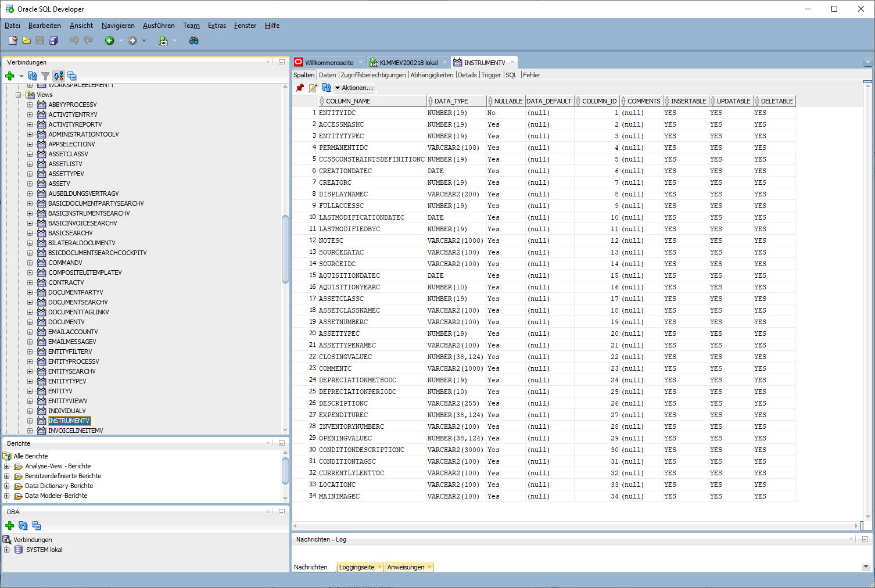Close the Loggingseite tab
The width and height of the screenshot is (875, 588).
[x=380, y=567]
